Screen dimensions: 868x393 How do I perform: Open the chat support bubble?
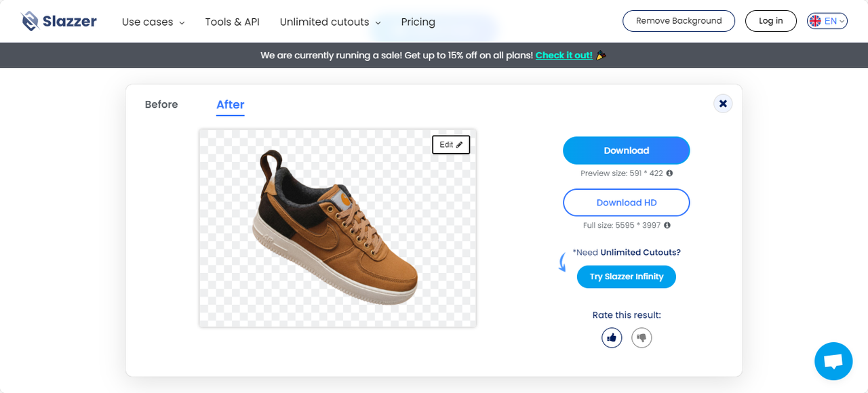tap(833, 361)
